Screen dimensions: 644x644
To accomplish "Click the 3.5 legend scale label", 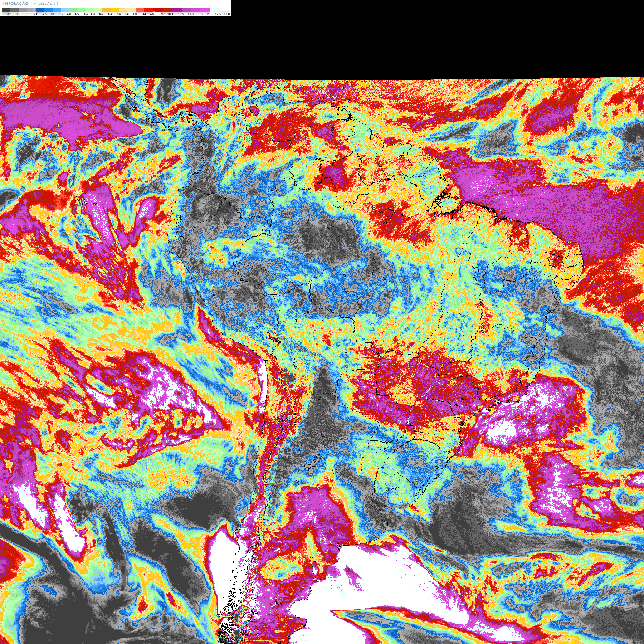I will 61,14.
